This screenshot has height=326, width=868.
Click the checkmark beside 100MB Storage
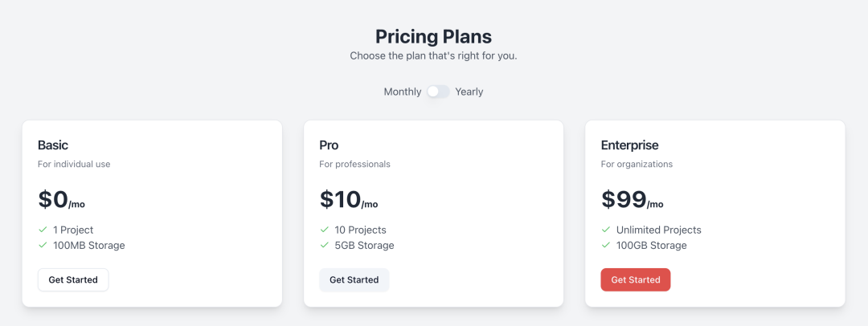tap(43, 245)
